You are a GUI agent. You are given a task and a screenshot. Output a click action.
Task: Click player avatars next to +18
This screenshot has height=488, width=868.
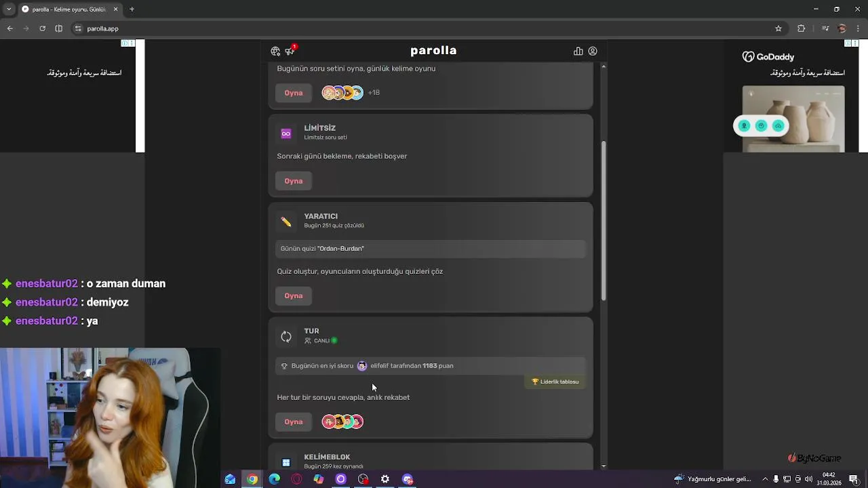click(x=342, y=93)
